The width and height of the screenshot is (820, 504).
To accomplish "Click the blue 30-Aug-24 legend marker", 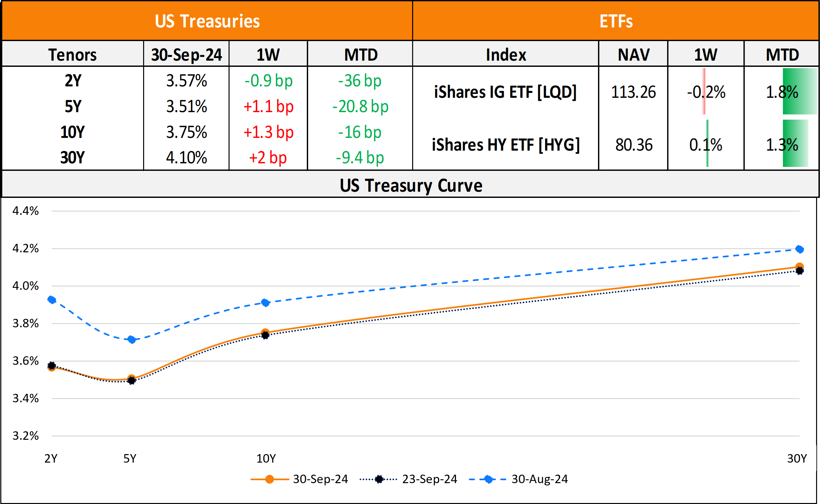I will (x=488, y=479).
